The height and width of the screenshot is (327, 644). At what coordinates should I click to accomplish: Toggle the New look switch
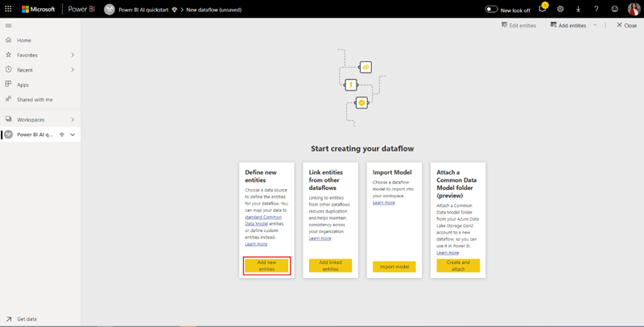(x=492, y=10)
